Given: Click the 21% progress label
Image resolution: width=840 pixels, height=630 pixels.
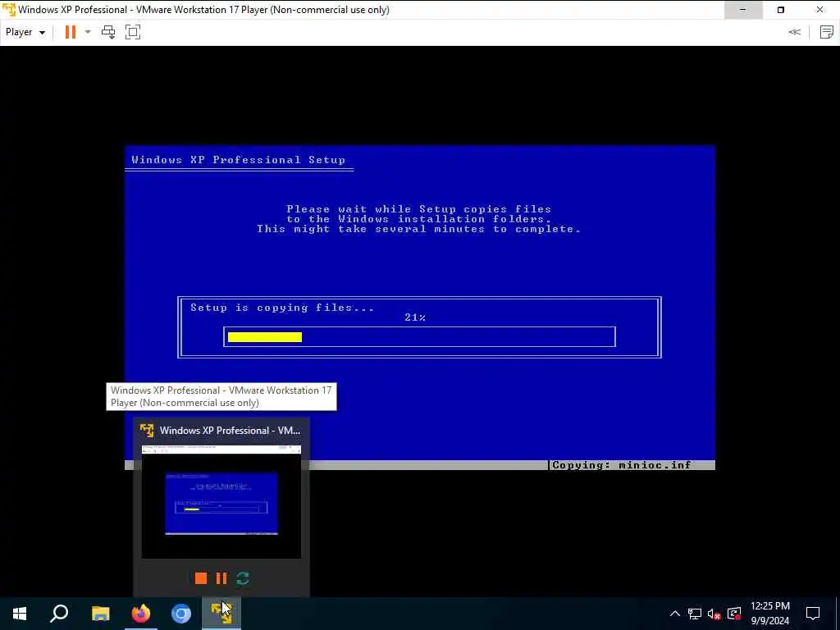Looking at the screenshot, I should [x=415, y=317].
